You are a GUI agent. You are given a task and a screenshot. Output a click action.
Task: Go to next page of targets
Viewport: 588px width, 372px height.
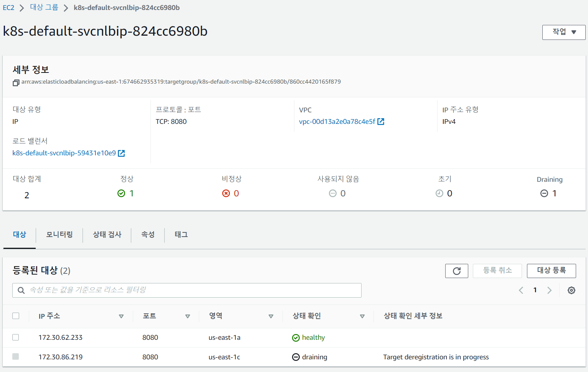coord(549,290)
